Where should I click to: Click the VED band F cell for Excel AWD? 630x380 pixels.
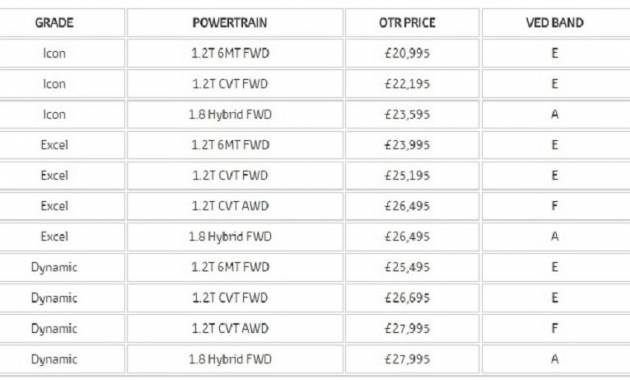tap(556, 206)
